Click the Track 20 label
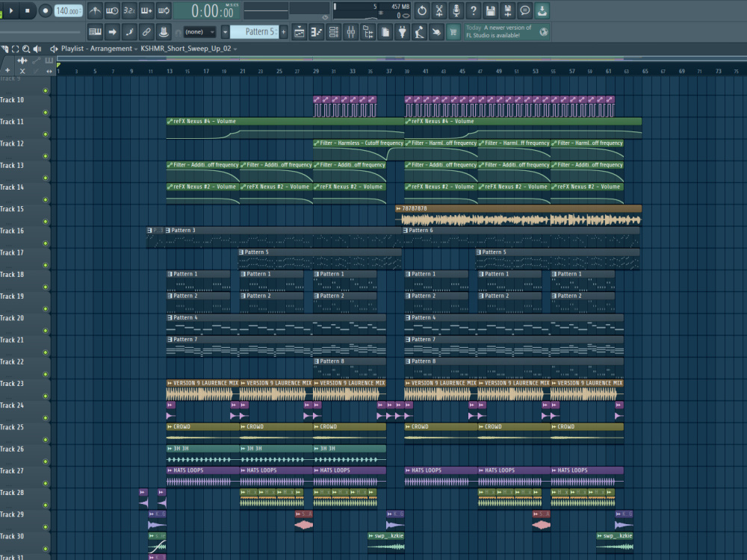The width and height of the screenshot is (747, 560). [12, 318]
